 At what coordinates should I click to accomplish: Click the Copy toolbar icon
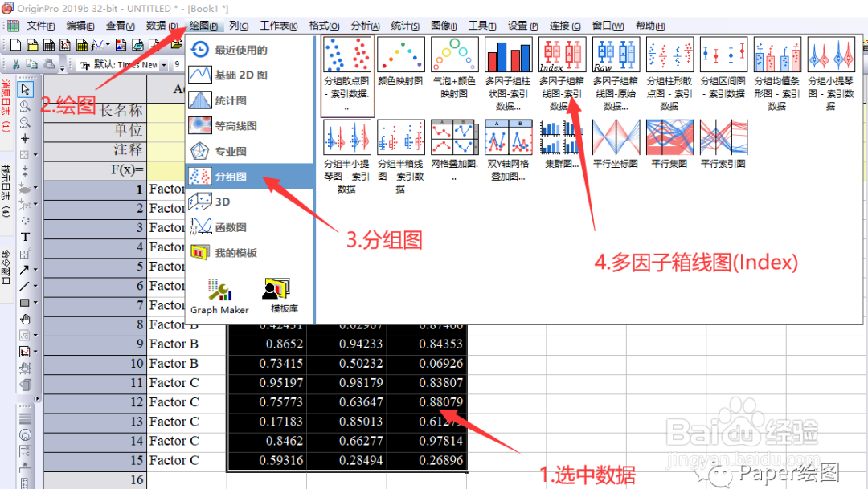(x=32, y=65)
